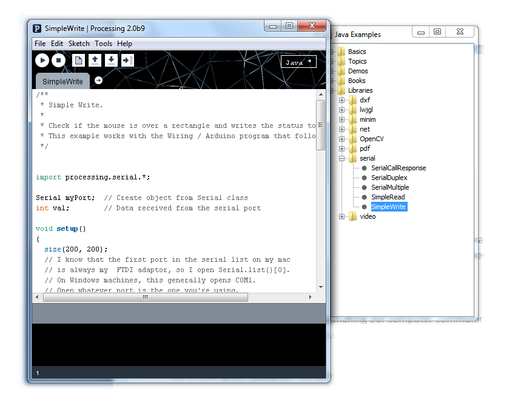Select the Demos folder in Java Examples
532x403 pixels.
coord(358,71)
